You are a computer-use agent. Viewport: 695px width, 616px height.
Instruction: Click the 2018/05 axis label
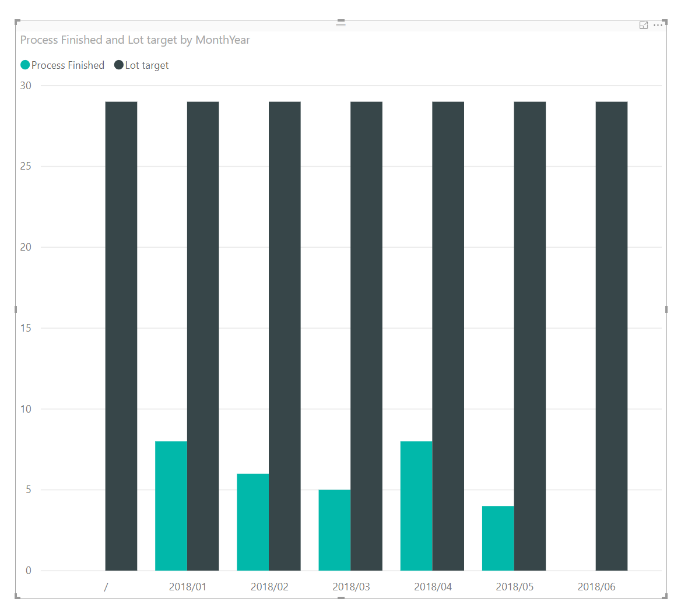click(515, 587)
